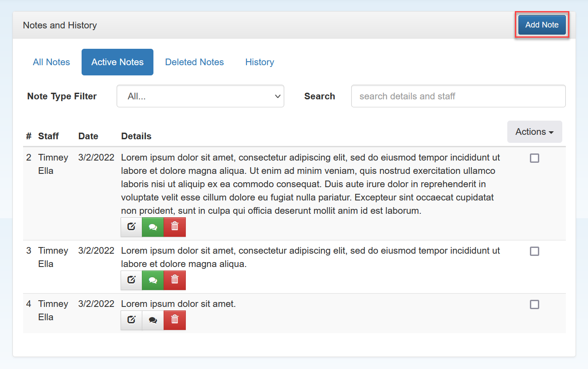
Task: Edit note 3 with the pencil icon
Action: pyautogui.click(x=131, y=280)
